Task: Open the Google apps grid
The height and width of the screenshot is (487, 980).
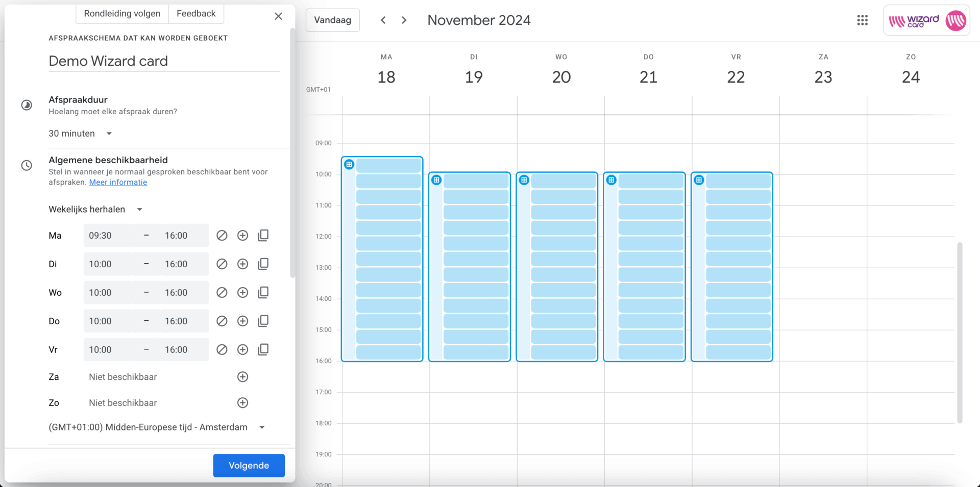Action: coord(862,20)
